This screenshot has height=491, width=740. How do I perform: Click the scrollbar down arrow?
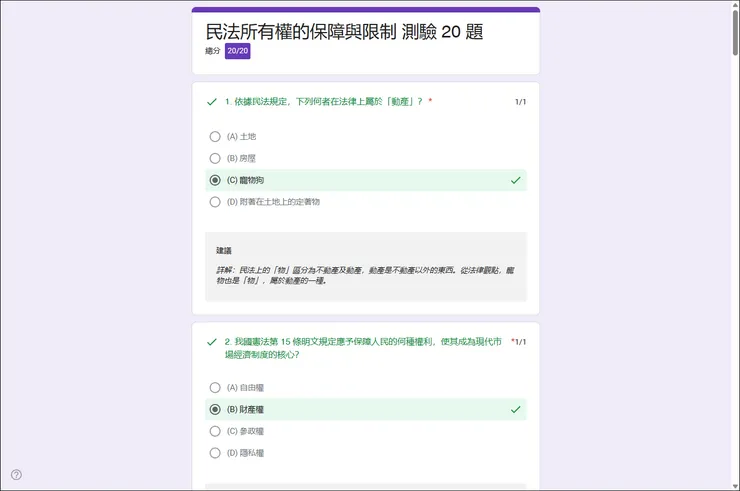(735, 486)
